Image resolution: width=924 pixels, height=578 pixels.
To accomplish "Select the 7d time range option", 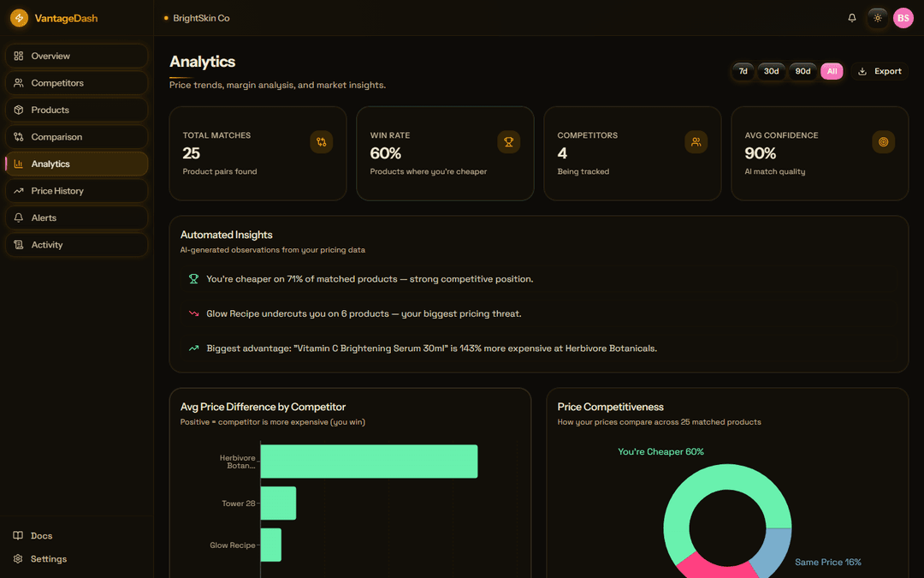I will coord(743,71).
